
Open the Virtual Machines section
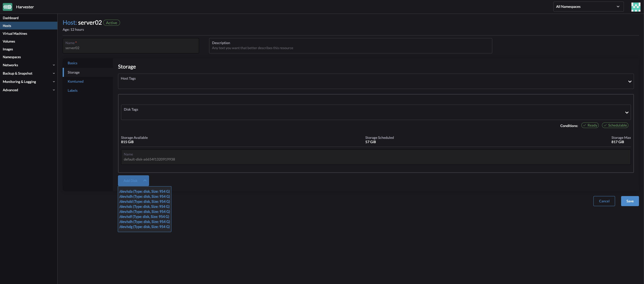pyautogui.click(x=15, y=33)
